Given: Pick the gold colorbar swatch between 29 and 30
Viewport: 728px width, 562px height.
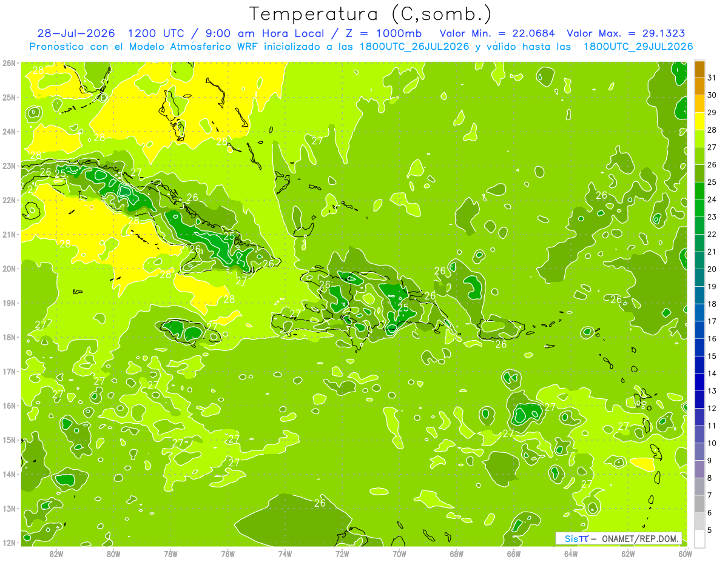Looking at the screenshot, I should point(699,104).
